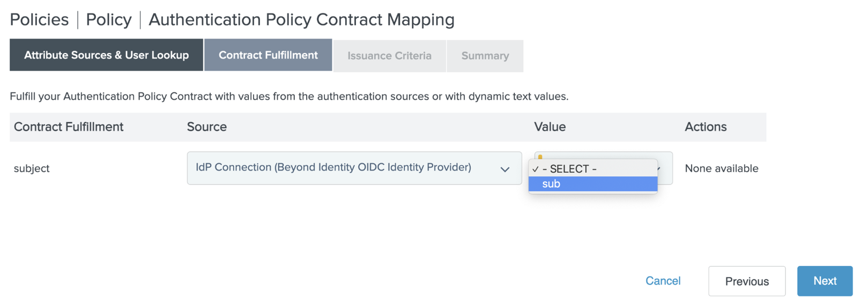The height and width of the screenshot is (305, 868).
Task: Cancel the policy contract mapping
Action: click(x=663, y=281)
